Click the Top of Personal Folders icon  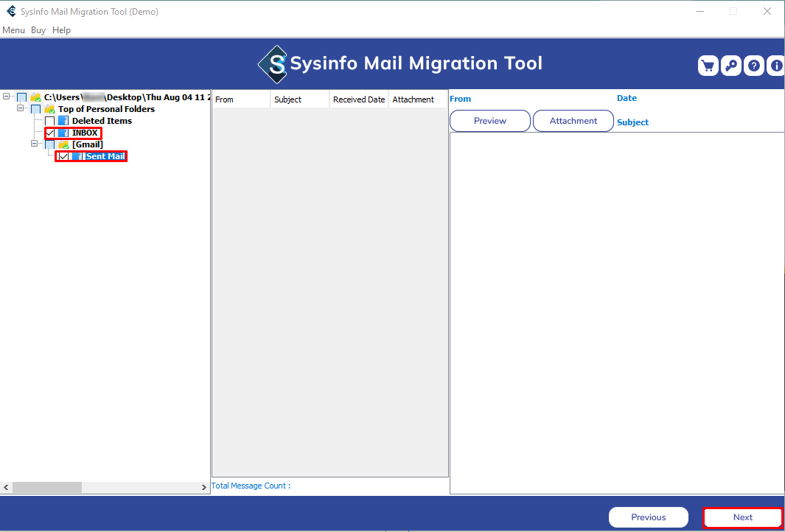pos(49,108)
